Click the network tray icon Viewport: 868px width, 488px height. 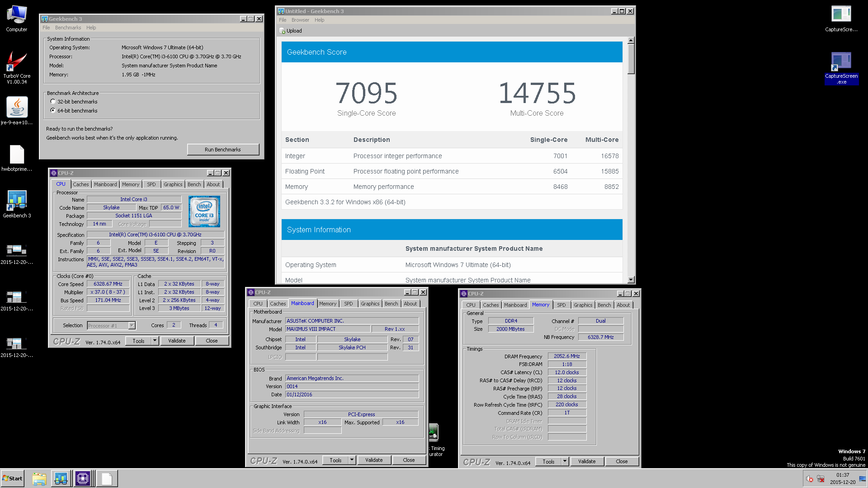tap(821, 479)
